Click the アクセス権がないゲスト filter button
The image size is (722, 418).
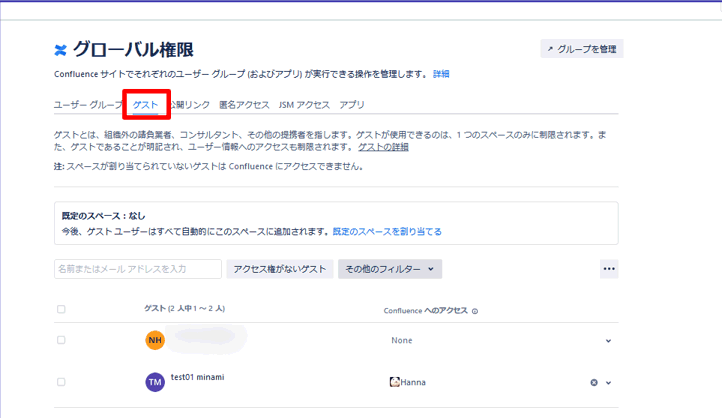(280, 269)
